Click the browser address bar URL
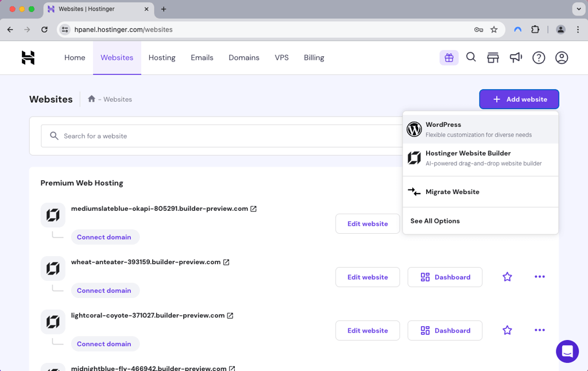 click(123, 30)
